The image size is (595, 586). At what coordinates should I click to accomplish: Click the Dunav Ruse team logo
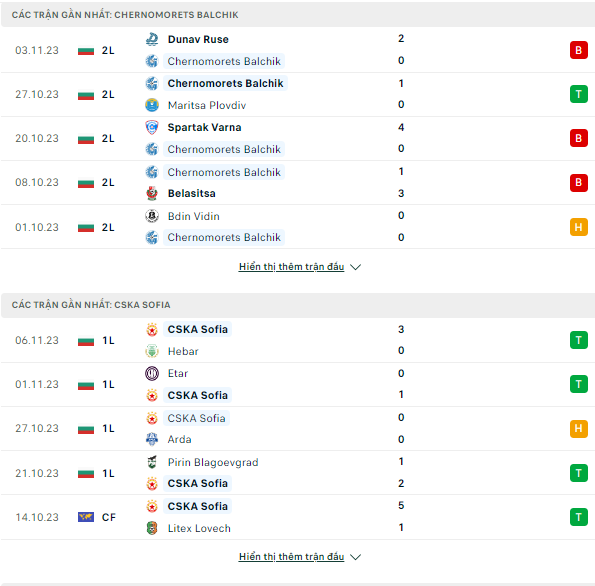[x=152, y=39]
